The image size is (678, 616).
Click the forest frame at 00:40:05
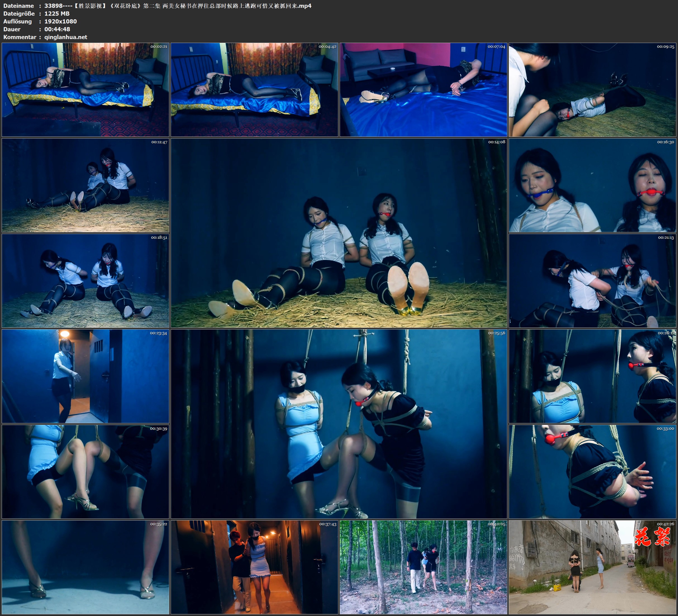[x=423, y=567]
